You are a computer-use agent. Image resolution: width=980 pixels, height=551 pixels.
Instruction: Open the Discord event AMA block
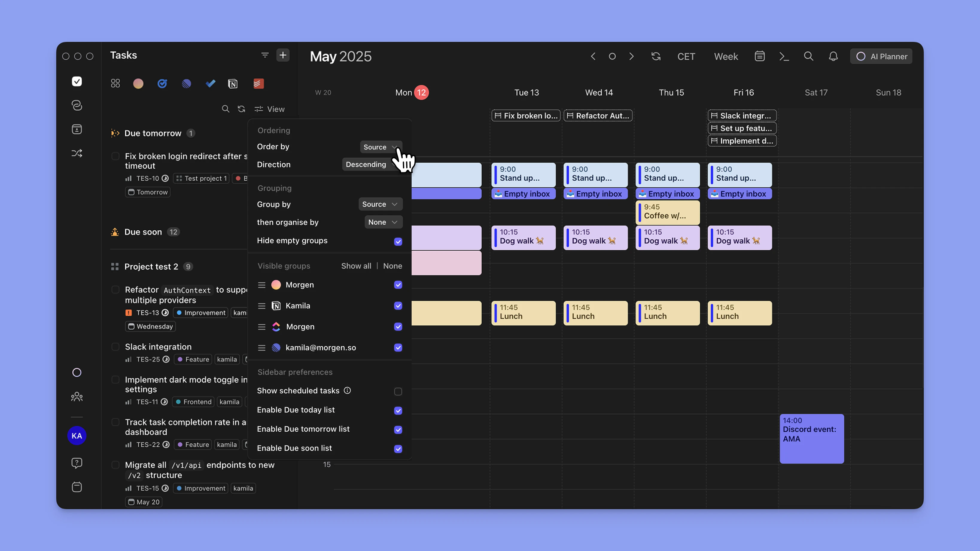812,438
